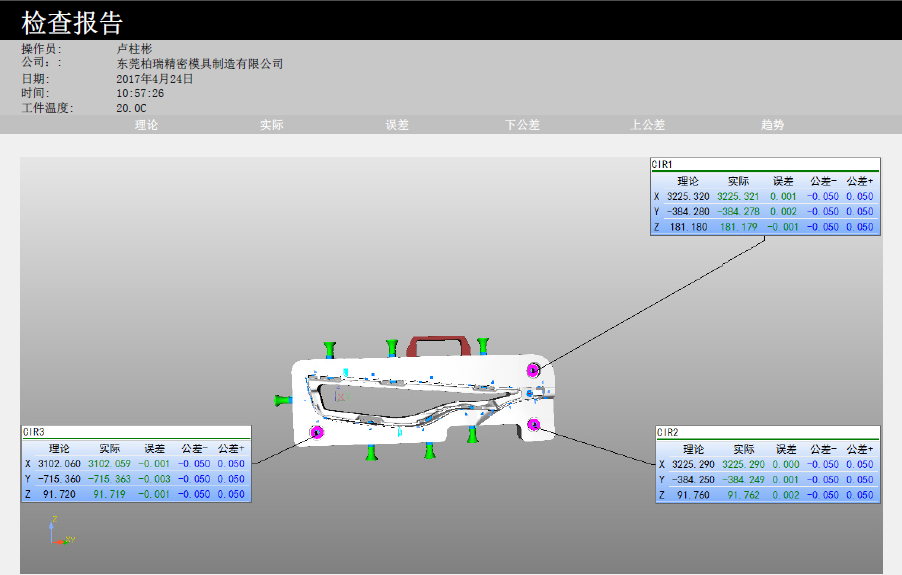The image size is (902, 575).
Task: Click the magenta CIR3 circle marker on part
Action: click(x=318, y=432)
